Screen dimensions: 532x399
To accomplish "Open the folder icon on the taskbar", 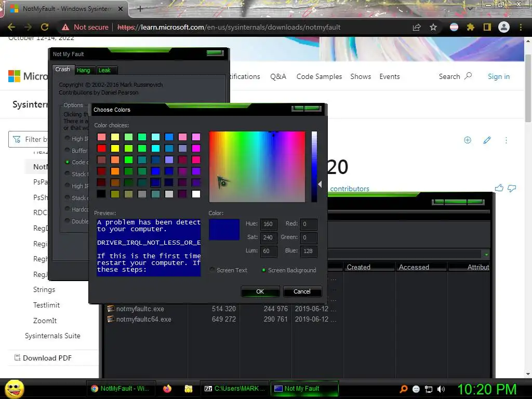I will coord(189,389).
